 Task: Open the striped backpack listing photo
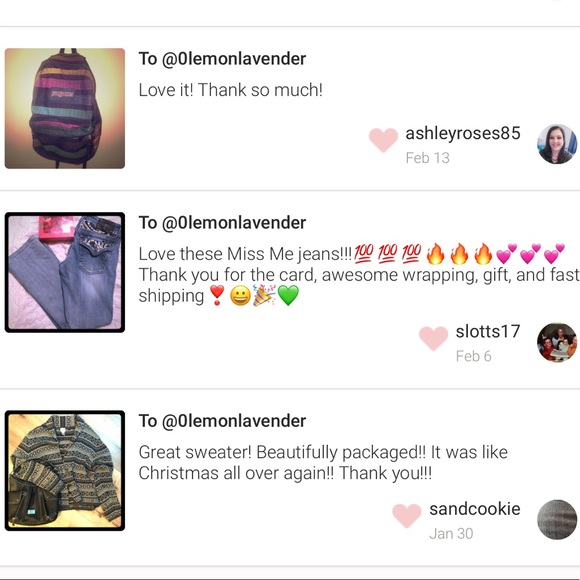coord(65,108)
